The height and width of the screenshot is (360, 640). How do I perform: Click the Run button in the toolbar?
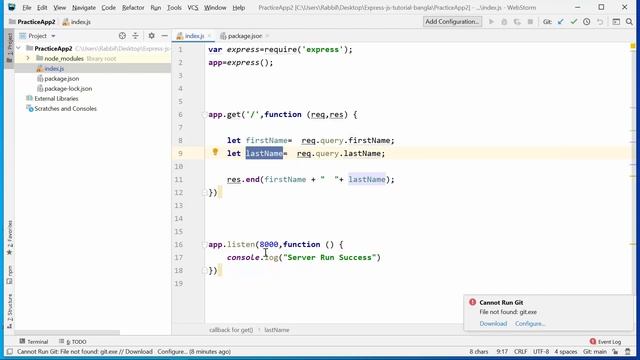click(491, 22)
